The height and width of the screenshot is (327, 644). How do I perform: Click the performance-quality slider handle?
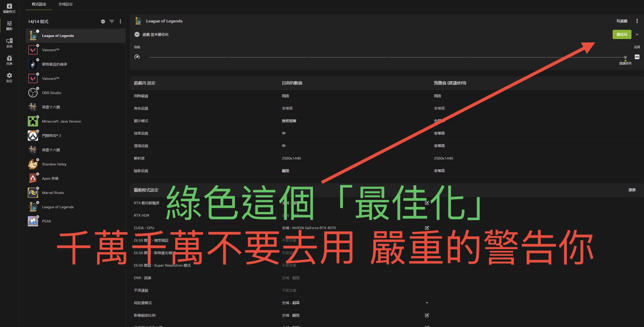(x=625, y=57)
